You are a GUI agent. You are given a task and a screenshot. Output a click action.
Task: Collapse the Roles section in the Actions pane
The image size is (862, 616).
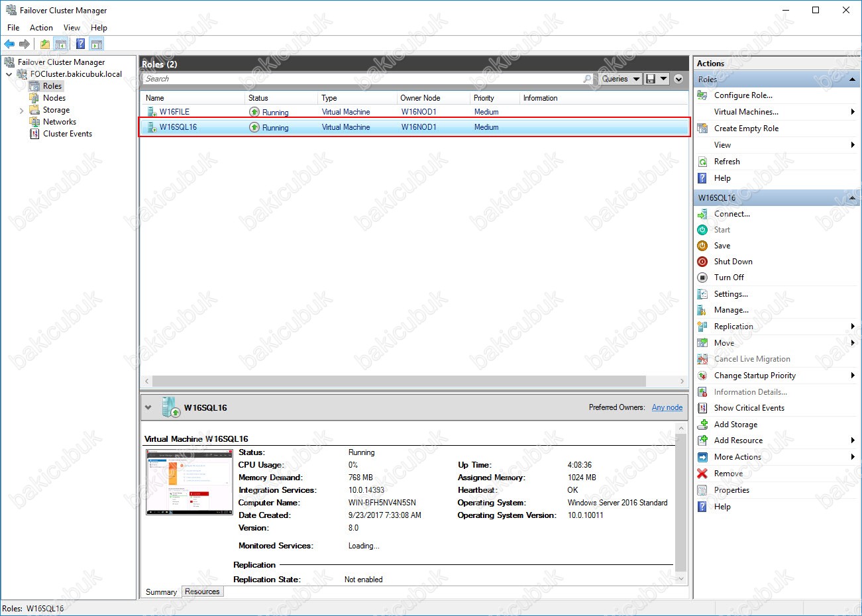click(852, 79)
